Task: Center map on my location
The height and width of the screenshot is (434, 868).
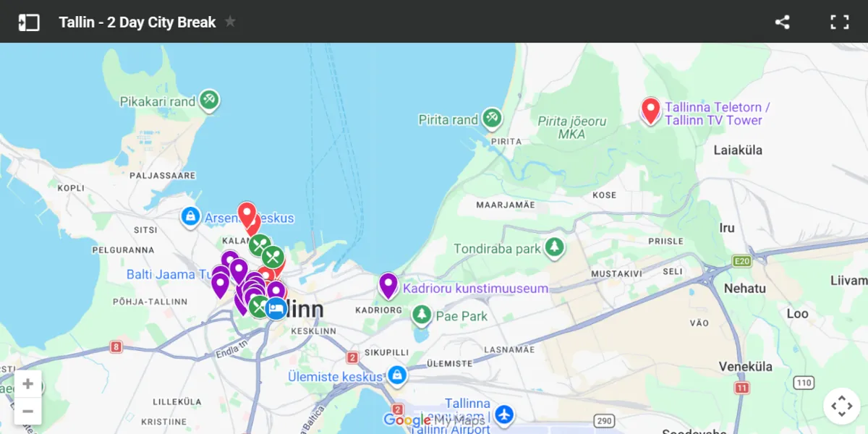Action: [842, 407]
